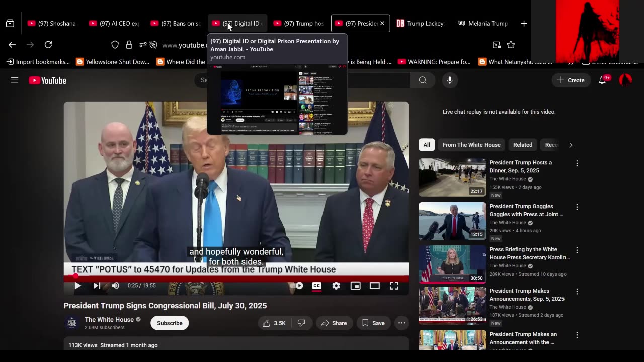
Task: Play the video
Action: click(77, 286)
